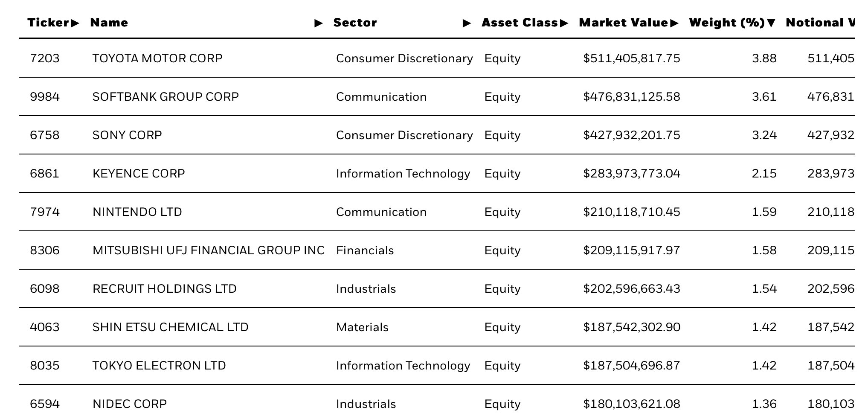Click Mitsubishi UFJ Financial Group name

[x=208, y=250]
